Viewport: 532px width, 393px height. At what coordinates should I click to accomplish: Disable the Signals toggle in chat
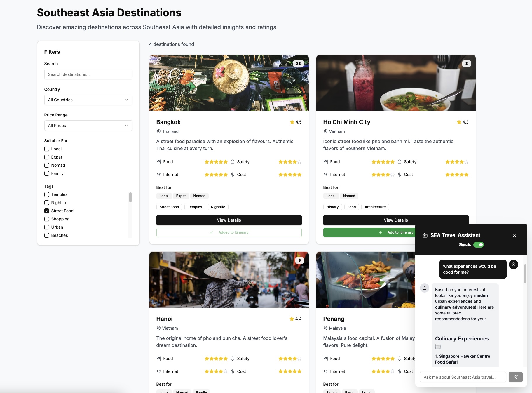478,245
